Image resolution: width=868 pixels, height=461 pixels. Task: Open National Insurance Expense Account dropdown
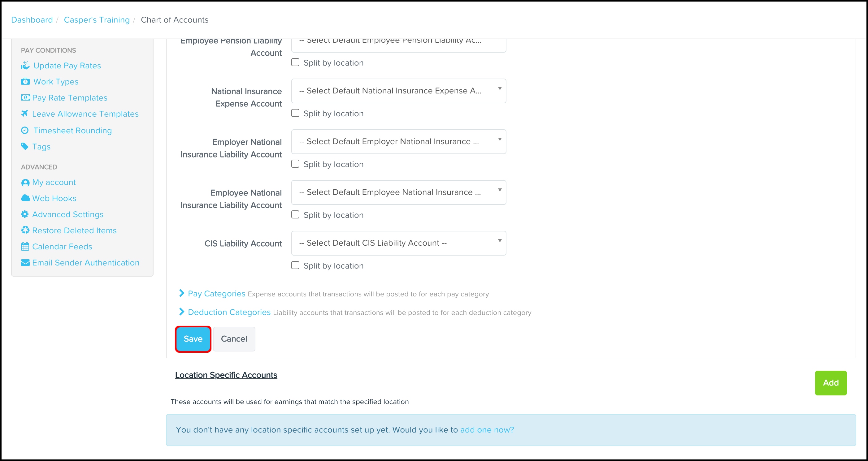(x=398, y=91)
